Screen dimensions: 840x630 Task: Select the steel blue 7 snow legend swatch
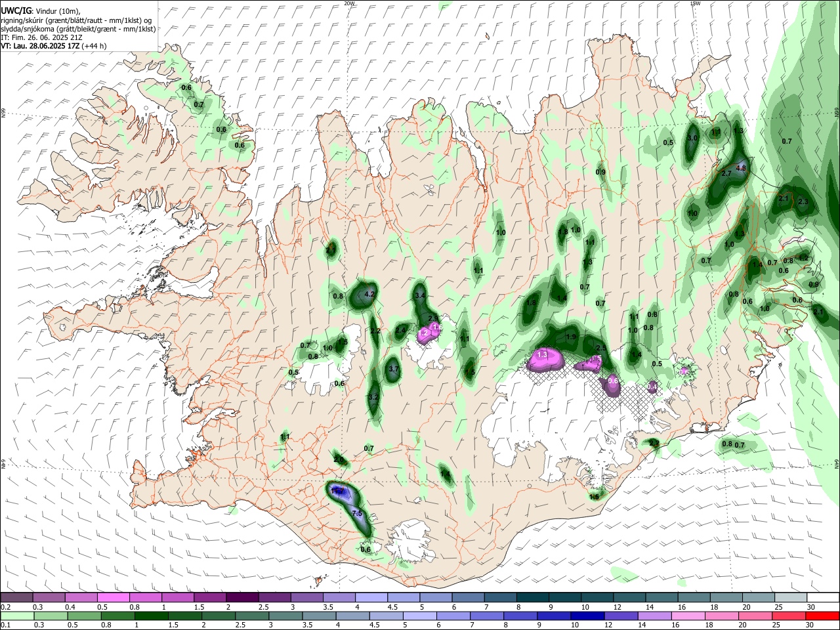(x=499, y=598)
